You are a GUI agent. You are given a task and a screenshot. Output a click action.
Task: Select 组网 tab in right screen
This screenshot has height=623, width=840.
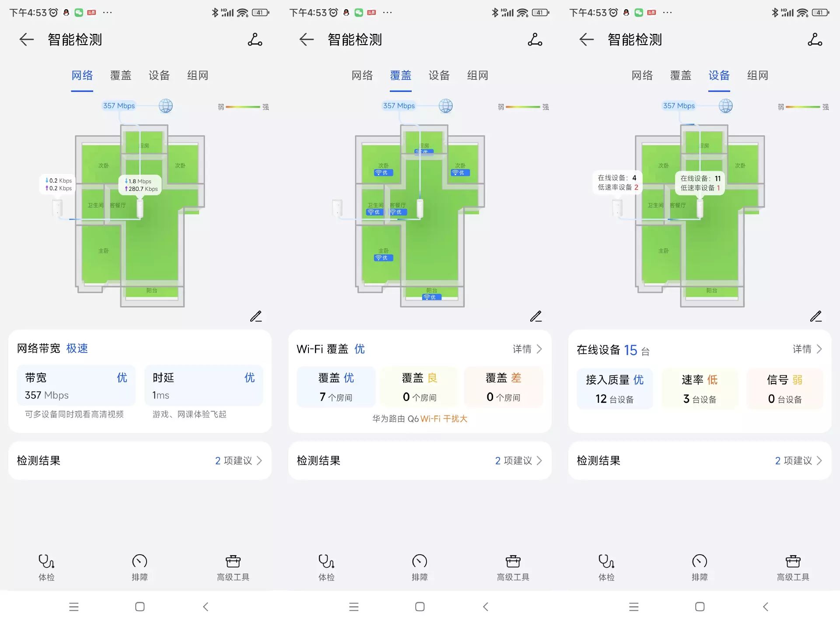[x=757, y=75]
